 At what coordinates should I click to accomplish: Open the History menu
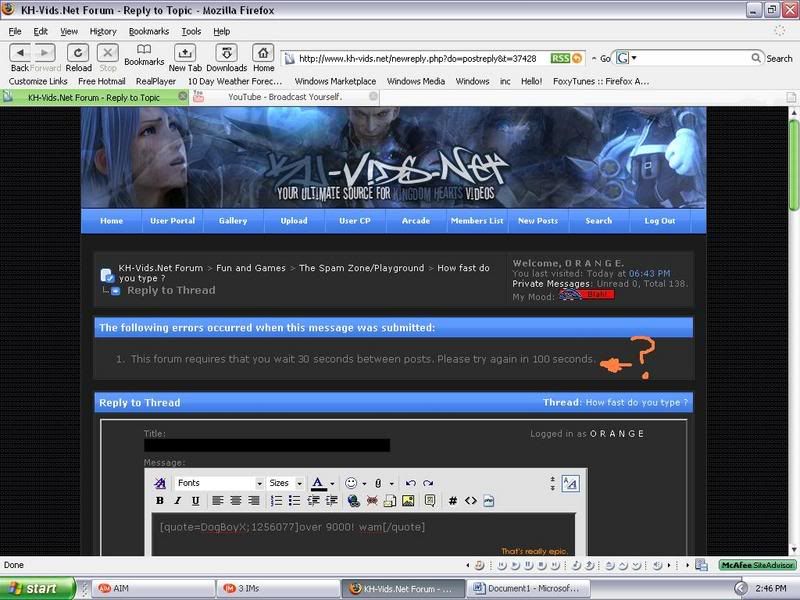103,31
